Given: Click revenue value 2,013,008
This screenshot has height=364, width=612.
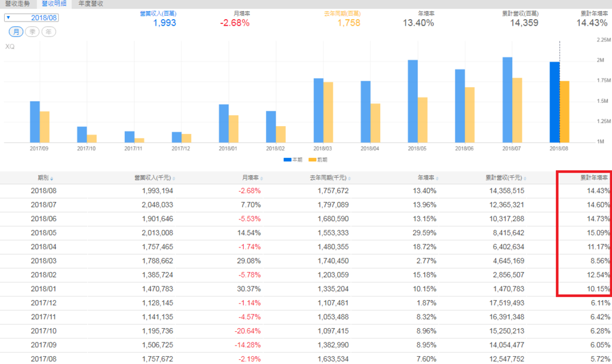Looking at the screenshot, I should [157, 233].
